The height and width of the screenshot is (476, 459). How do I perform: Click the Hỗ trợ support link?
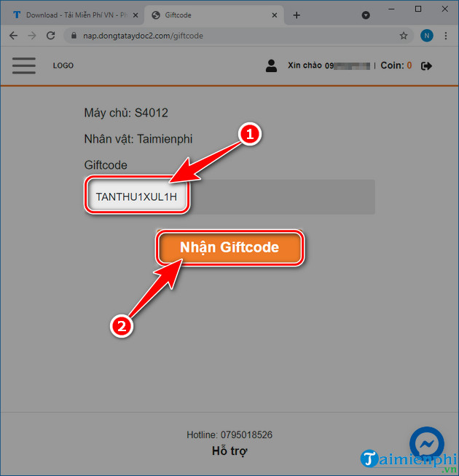pos(229,451)
